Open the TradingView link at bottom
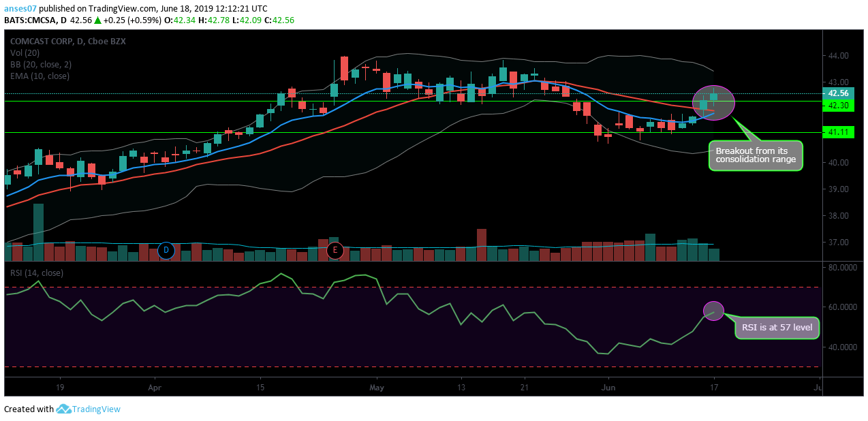The height and width of the screenshot is (421, 868). 96,409
